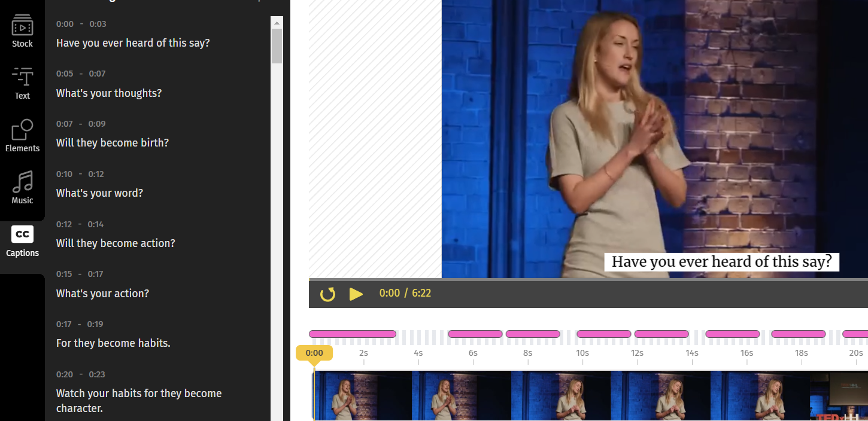868x421 pixels.
Task: Click the 0:12 - 0:14 caption timestamp
Action: [x=80, y=224]
